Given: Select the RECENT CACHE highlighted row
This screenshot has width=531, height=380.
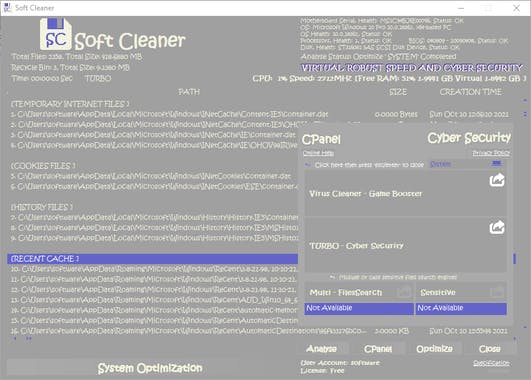Looking at the screenshot, I should (152, 259).
